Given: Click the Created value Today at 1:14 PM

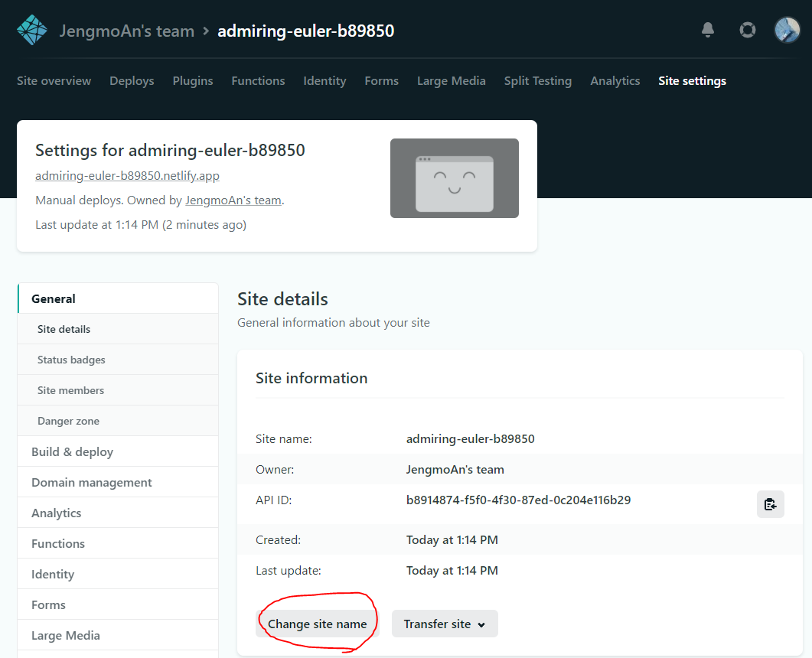Looking at the screenshot, I should 452,540.
